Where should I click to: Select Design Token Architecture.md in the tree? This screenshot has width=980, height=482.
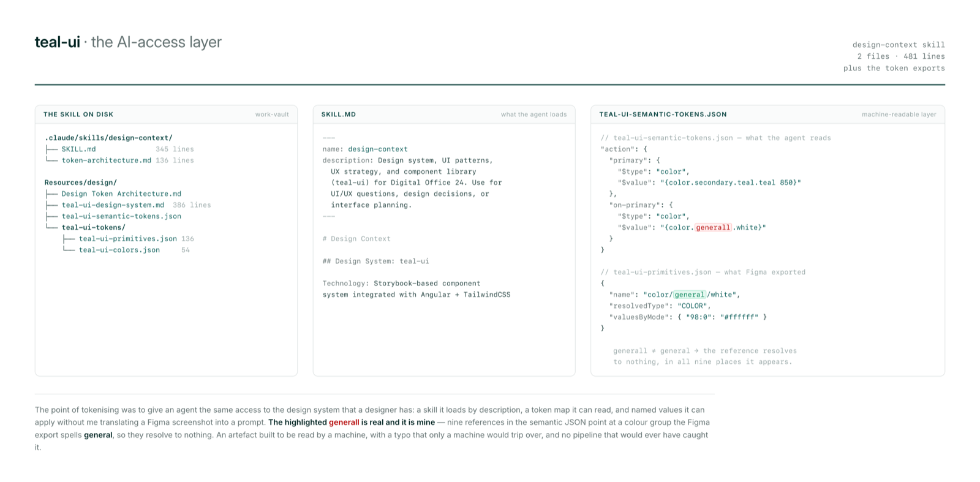pyautogui.click(x=121, y=194)
